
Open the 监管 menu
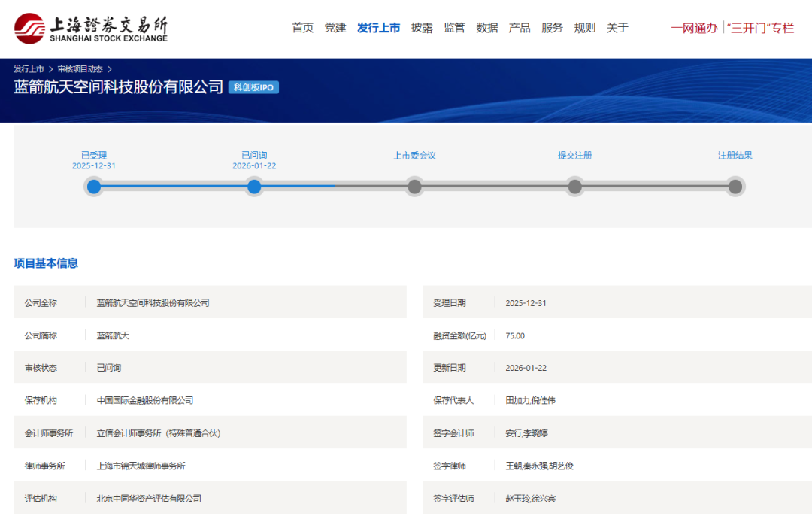pos(454,27)
